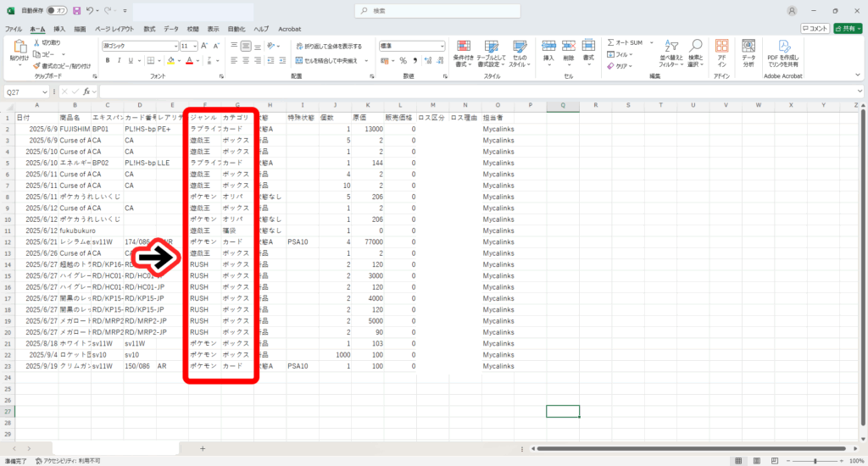Click the Add-ins (アドイン) icon

coord(721,51)
